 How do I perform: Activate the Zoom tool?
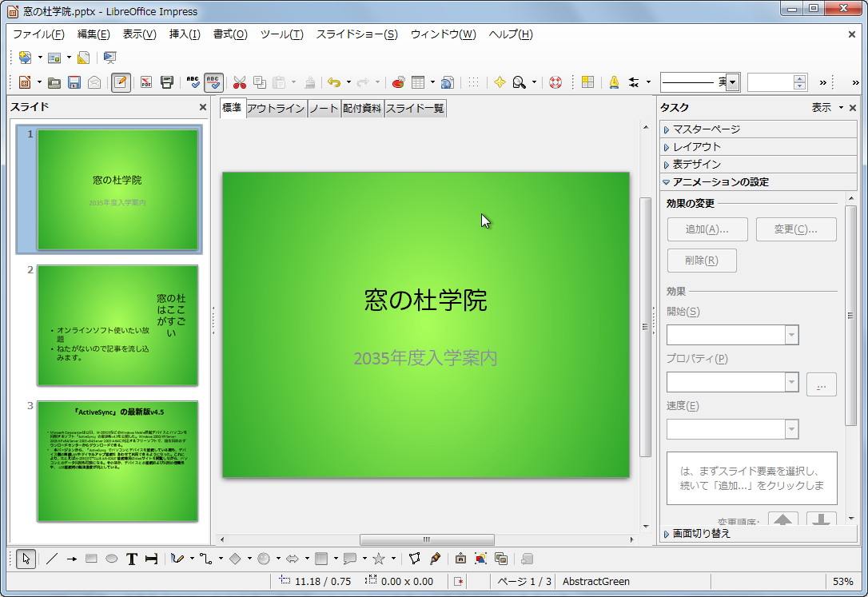(520, 82)
